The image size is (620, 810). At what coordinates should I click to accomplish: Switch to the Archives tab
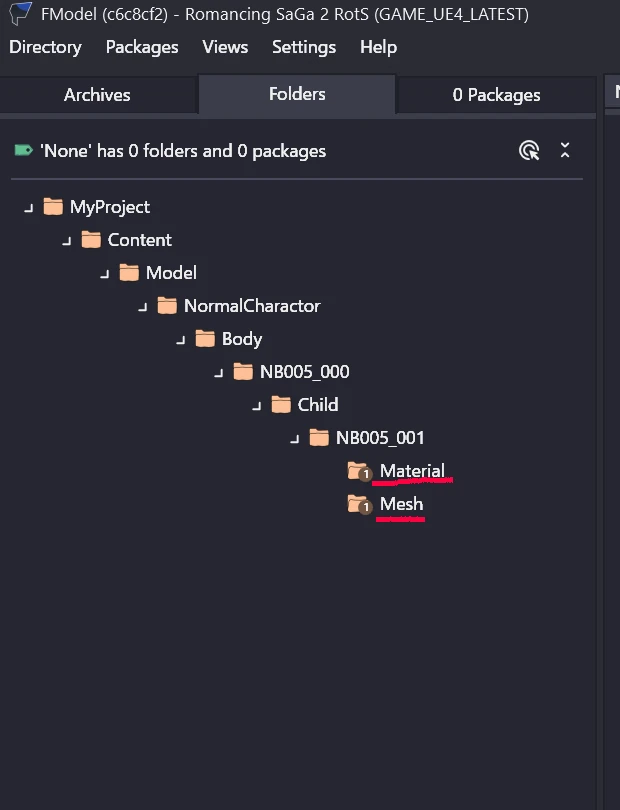click(97, 95)
